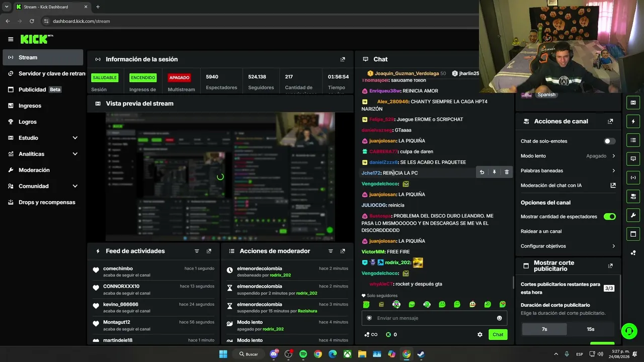
Task: Pop out the Feed de actividades panel
Action: [209, 251]
